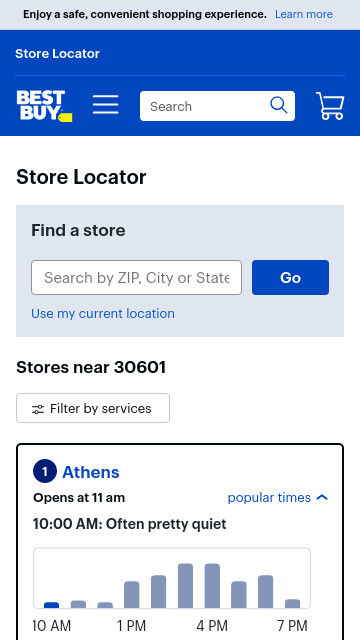Open the Athens store page link

(x=91, y=472)
